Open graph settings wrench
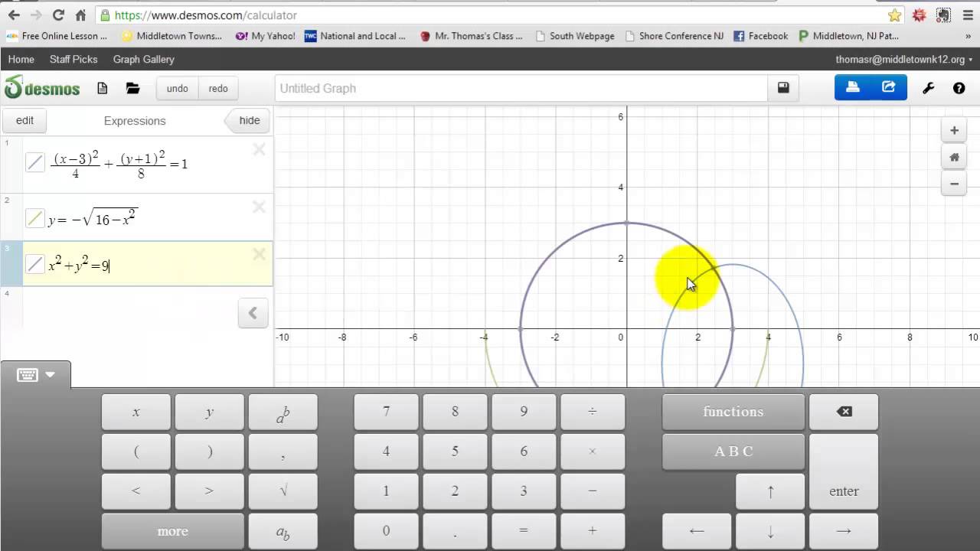The width and height of the screenshot is (980, 551). point(929,88)
